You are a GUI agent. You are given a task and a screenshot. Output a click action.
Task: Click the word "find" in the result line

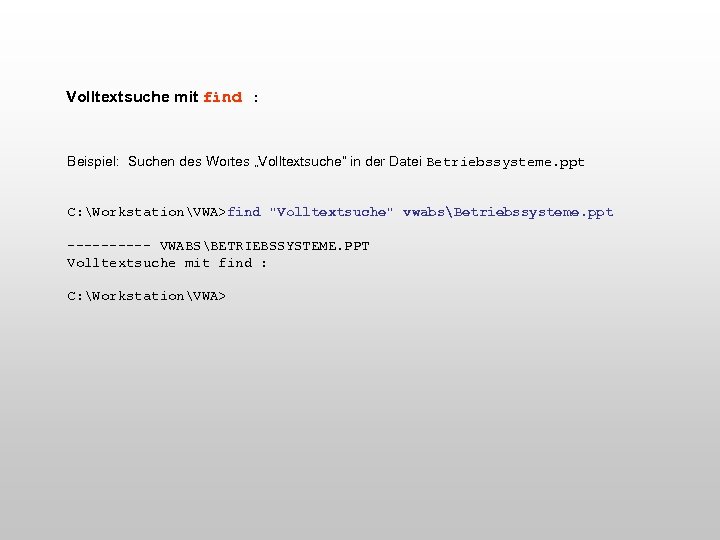point(235,263)
